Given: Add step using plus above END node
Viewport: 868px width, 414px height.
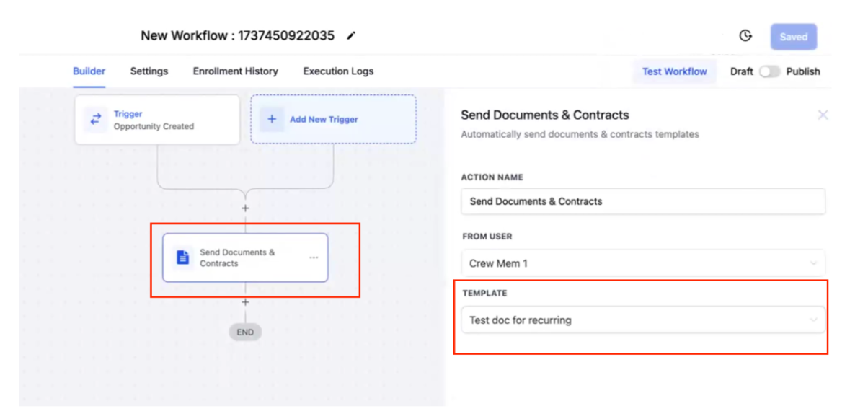Looking at the screenshot, I should (x=245, y=302).
